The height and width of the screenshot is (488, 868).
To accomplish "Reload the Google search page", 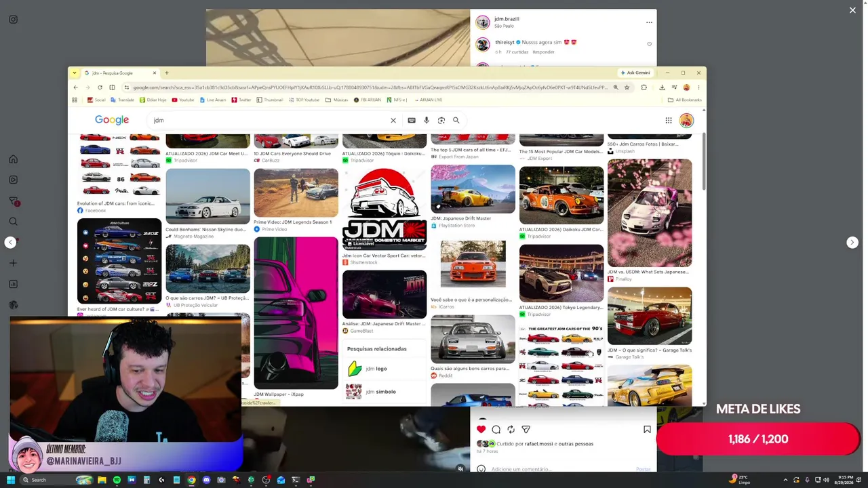I will point(100,87).
